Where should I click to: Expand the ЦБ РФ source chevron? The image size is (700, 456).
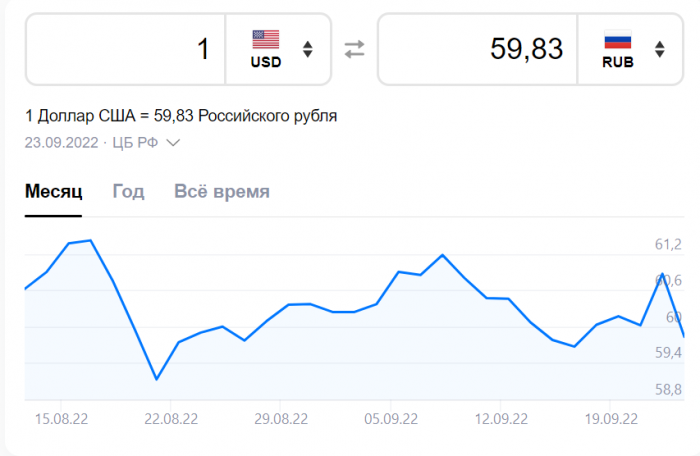click(173, 143)
